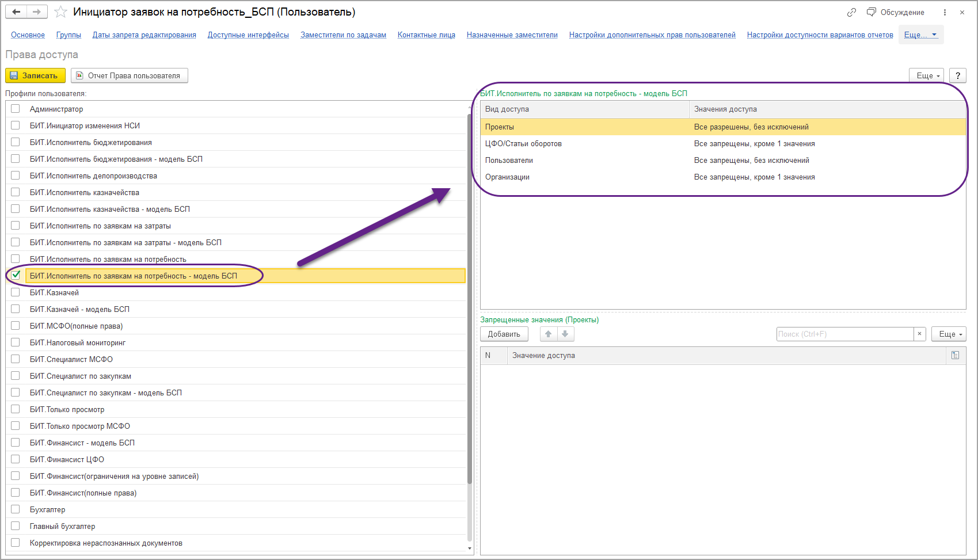Select the Пользователи access type row
This screenshot has height=560, width=978.
[x=723, y=160]
